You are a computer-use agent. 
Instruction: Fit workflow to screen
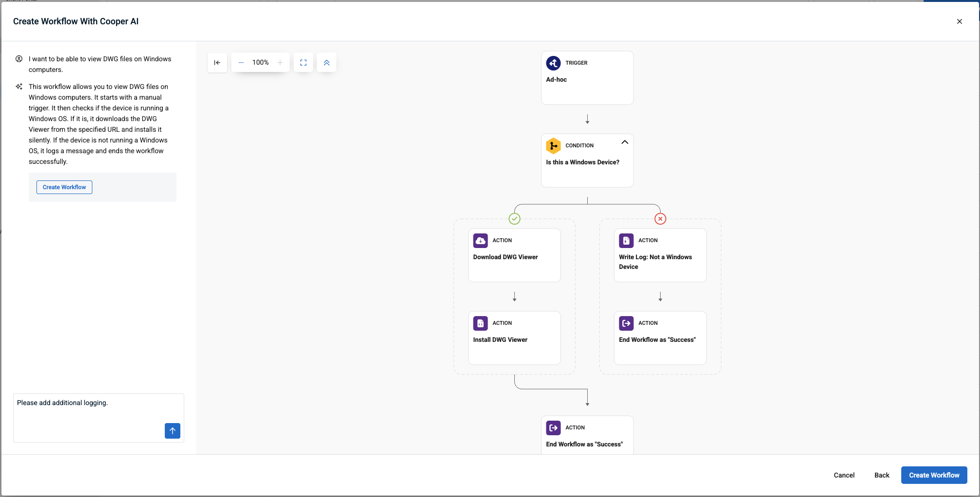pyautogui.click(x=303, y=63)
